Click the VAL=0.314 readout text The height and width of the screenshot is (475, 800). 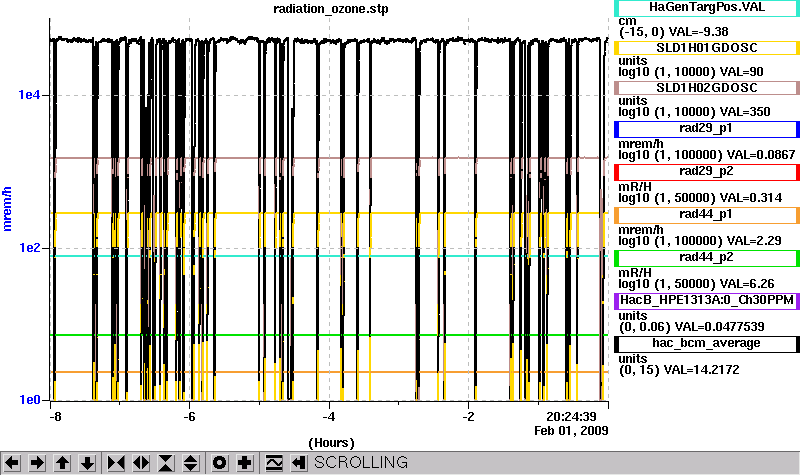[x=751, y=197]
